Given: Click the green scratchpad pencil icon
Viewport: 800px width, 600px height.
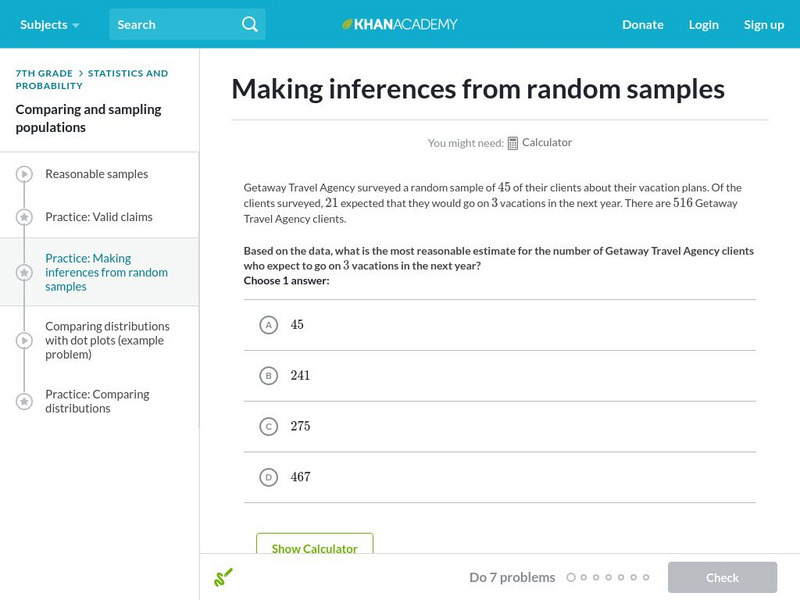Looking at the screenshot, I should (224, 577).
